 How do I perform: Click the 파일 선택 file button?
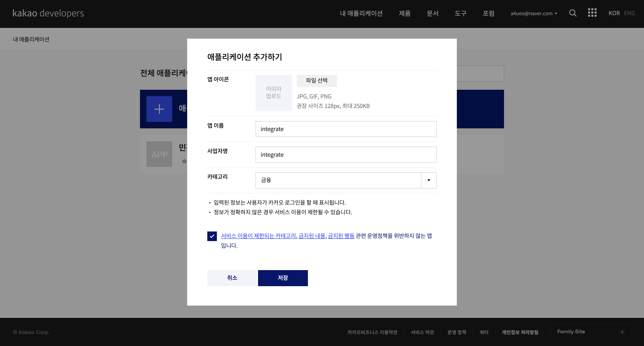tap(316, 81)
